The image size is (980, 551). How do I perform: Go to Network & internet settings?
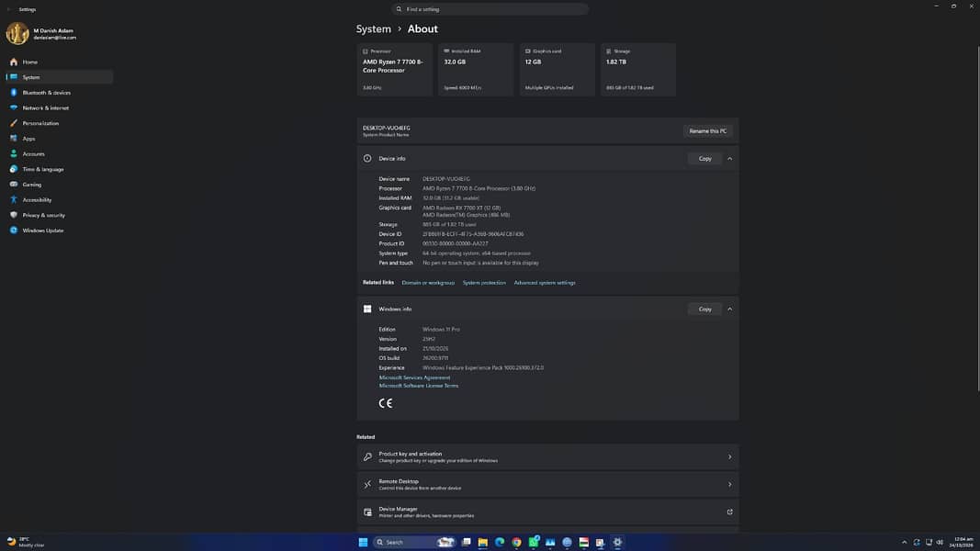coord(60,107)
